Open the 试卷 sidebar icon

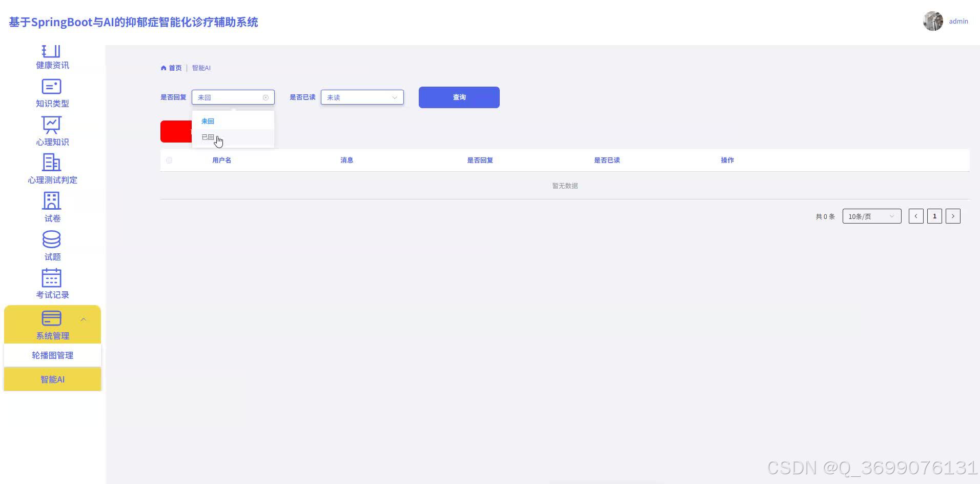tap(51, 201)
